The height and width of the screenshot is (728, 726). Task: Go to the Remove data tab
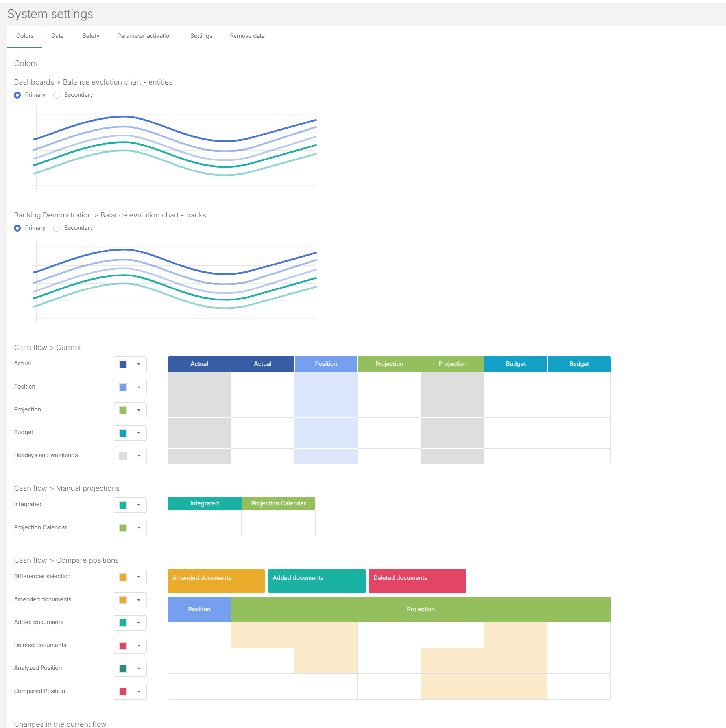pyautogui.click(x=247, y=36)
